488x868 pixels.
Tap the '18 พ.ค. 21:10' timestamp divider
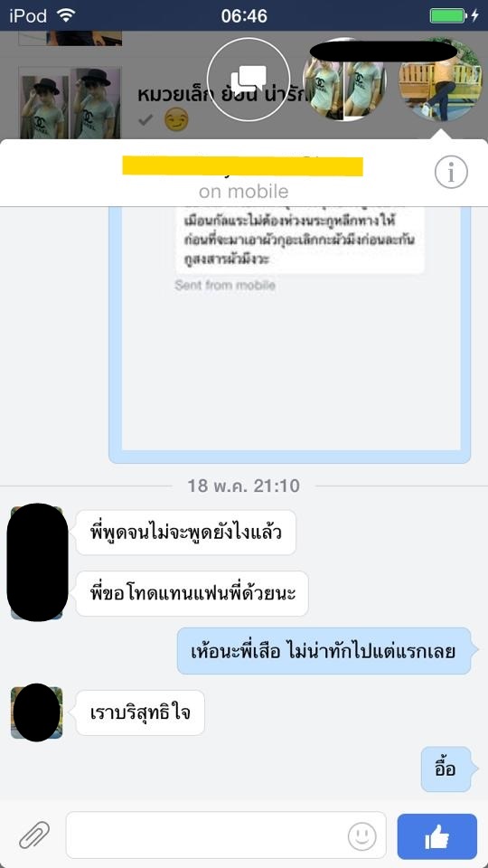(x=243, y=486)
